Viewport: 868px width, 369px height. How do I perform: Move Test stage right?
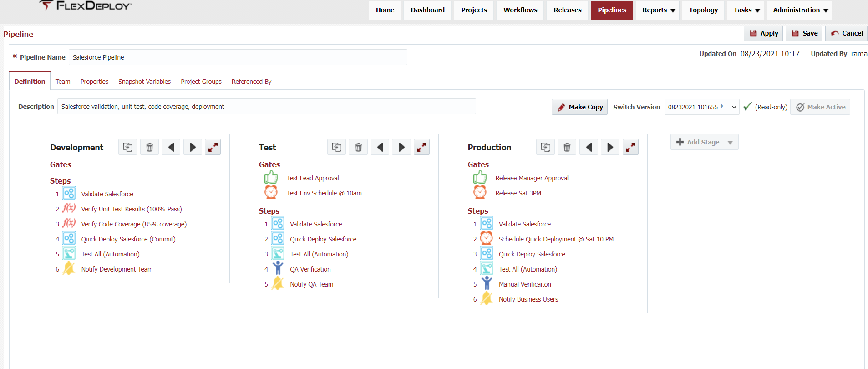(401, 147)
